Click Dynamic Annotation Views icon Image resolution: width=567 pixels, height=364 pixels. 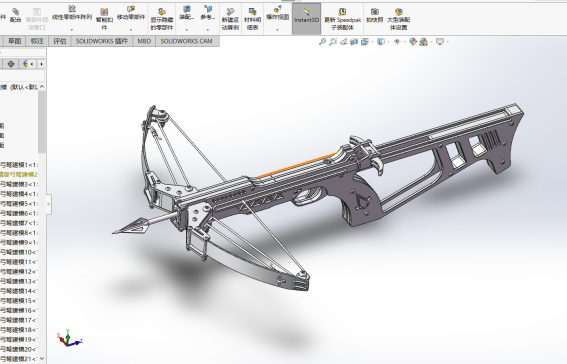pos(364,42)
